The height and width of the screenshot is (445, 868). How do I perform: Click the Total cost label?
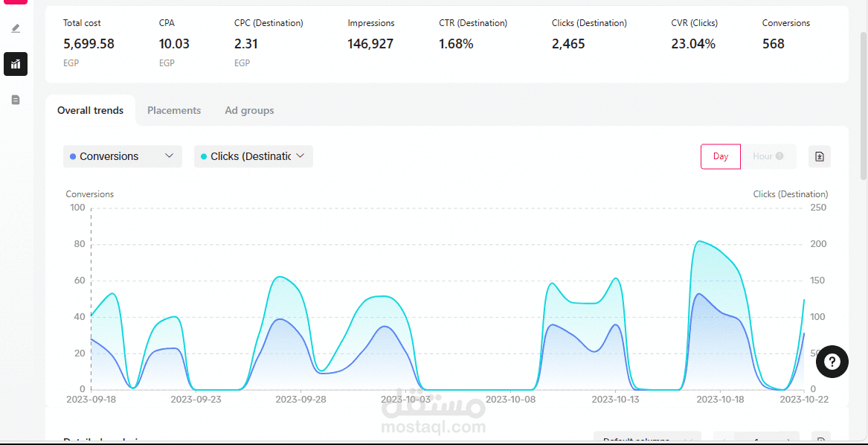pos(82,23)
